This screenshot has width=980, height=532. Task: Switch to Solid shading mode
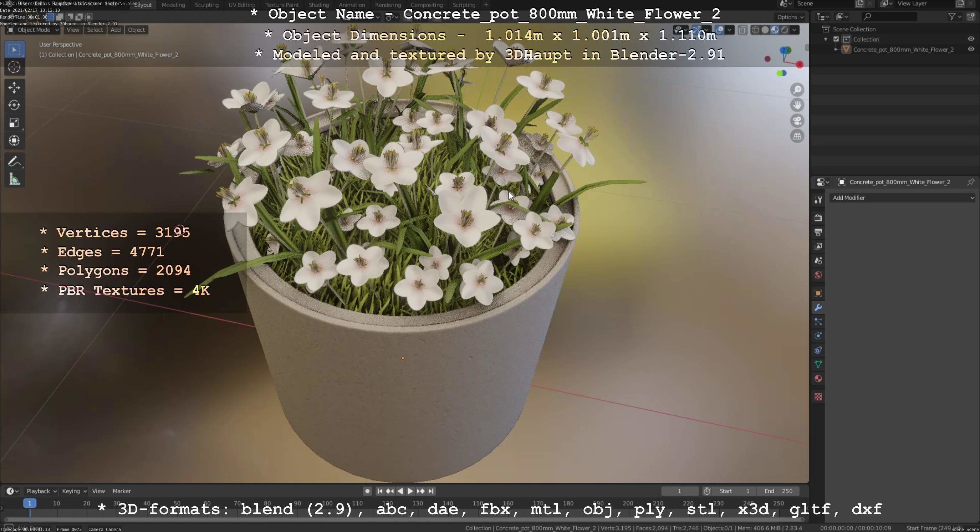[x=765, y=30]
